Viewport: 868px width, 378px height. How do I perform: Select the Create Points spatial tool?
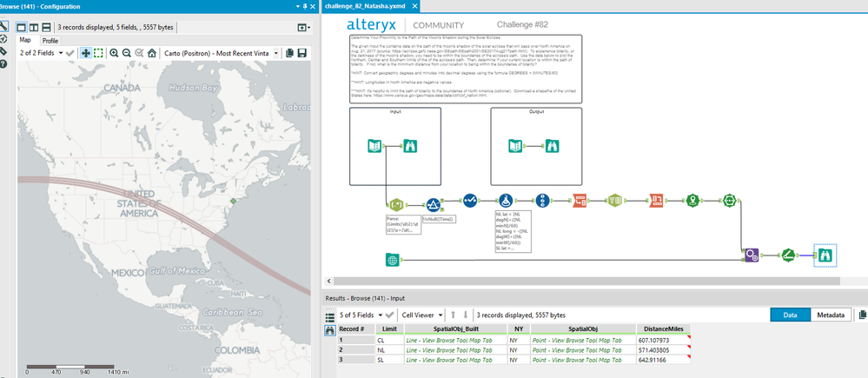(x=692, y=201)
